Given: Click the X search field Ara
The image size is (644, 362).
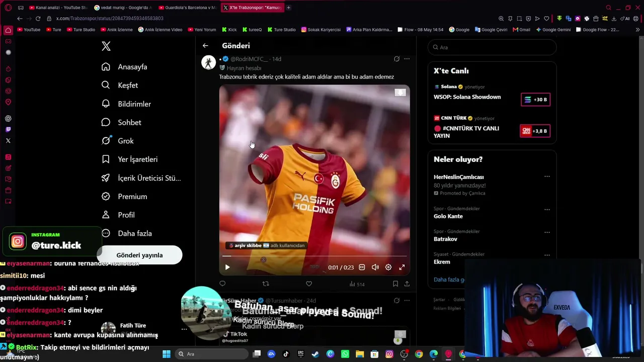Looking at the screenshot, I should [x=492, y=47].
